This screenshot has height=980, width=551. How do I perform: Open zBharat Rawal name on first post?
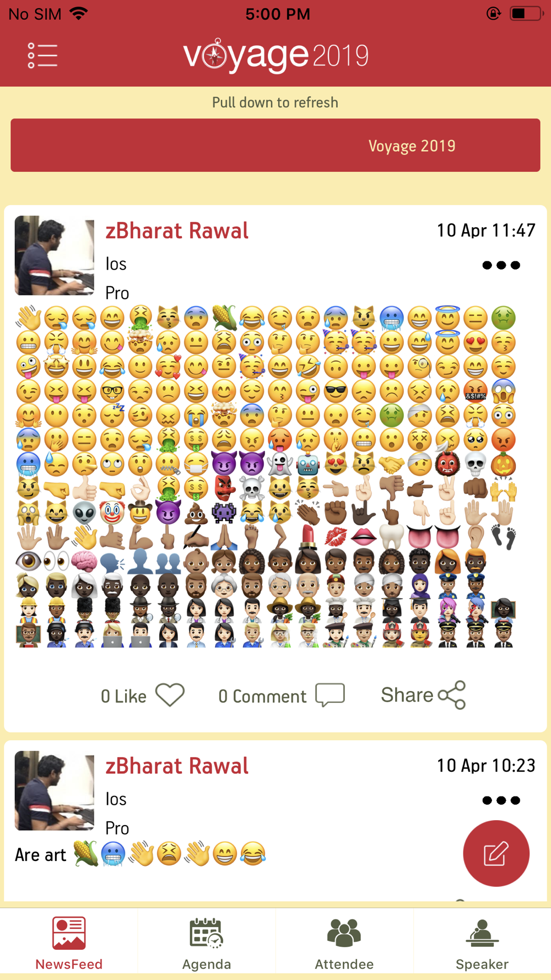(x=177, y=230)
